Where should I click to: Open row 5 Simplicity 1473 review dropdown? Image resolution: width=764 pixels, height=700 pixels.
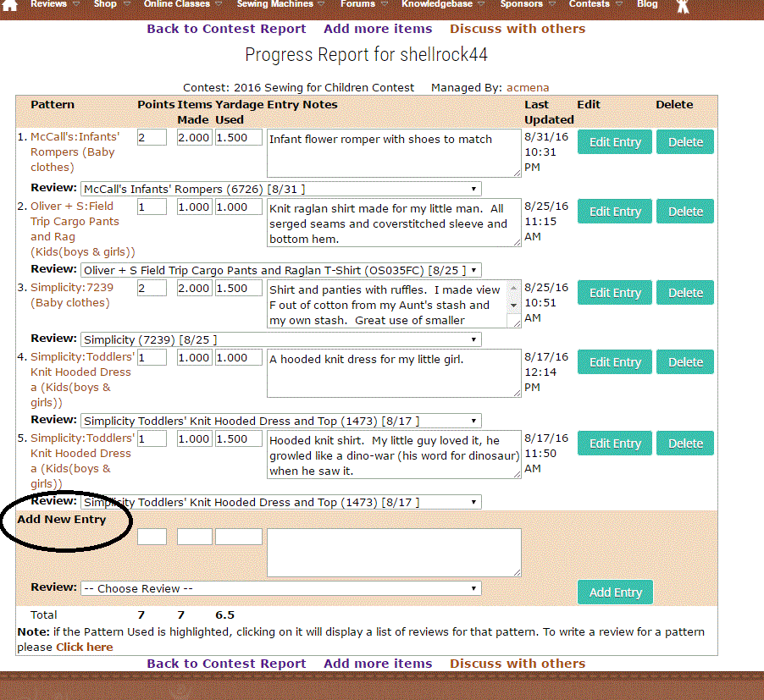tap(281, 503)
